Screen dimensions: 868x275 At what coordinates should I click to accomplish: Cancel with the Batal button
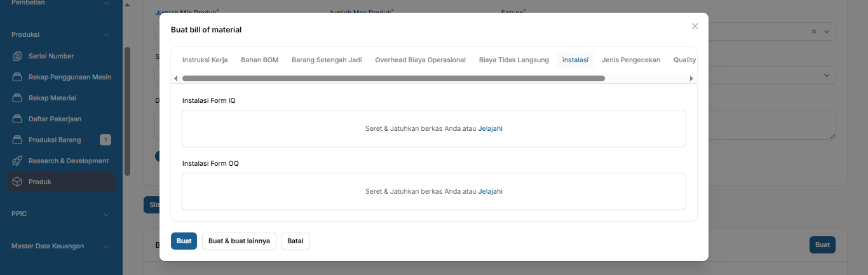point(295,241)
